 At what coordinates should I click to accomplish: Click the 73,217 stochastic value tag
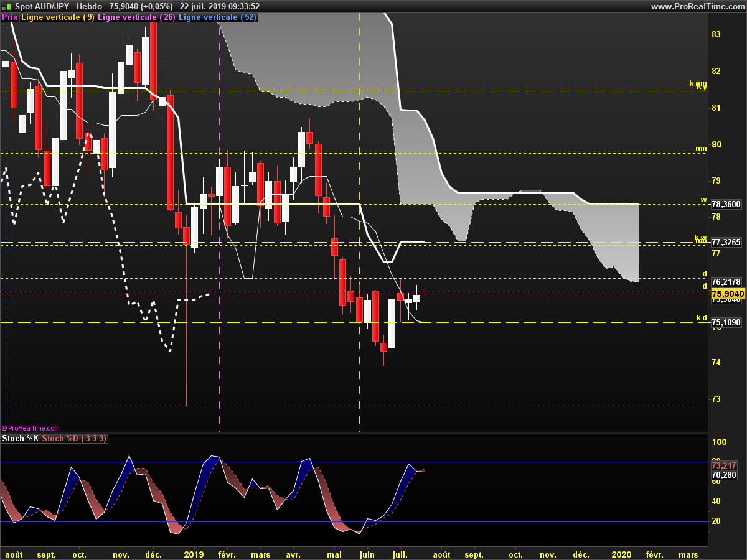(x=724, y=465)
